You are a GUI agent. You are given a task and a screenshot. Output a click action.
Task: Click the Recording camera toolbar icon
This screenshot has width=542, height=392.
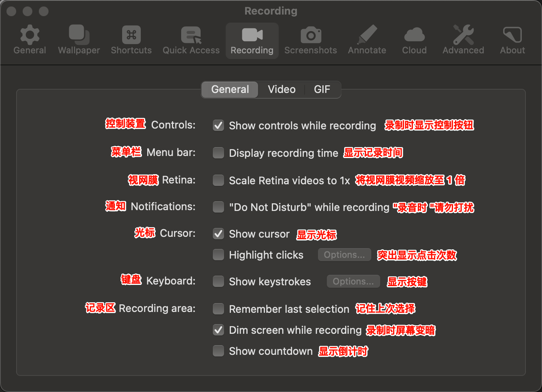click(252, 36)
